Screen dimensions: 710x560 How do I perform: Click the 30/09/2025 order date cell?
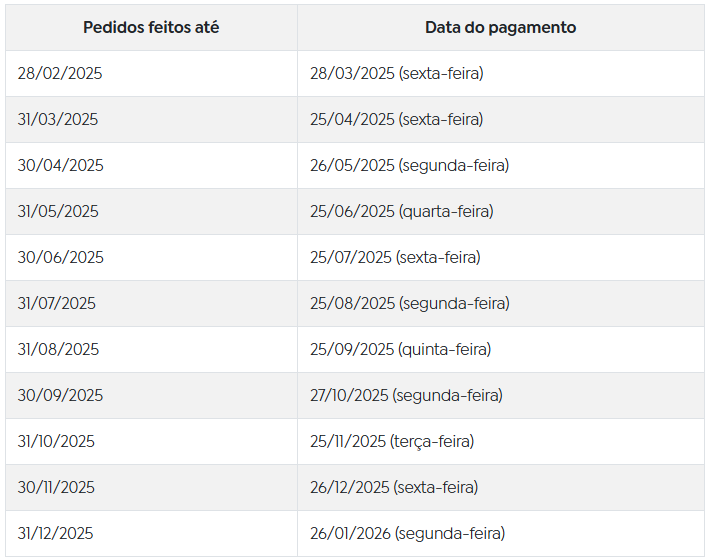tap(151, 396)
